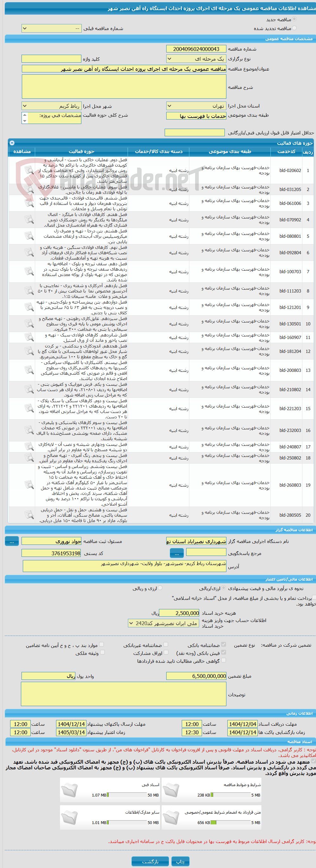Click the متن قرارداد size progress bar
Screen dimensions: 316x868
[230, 822]
